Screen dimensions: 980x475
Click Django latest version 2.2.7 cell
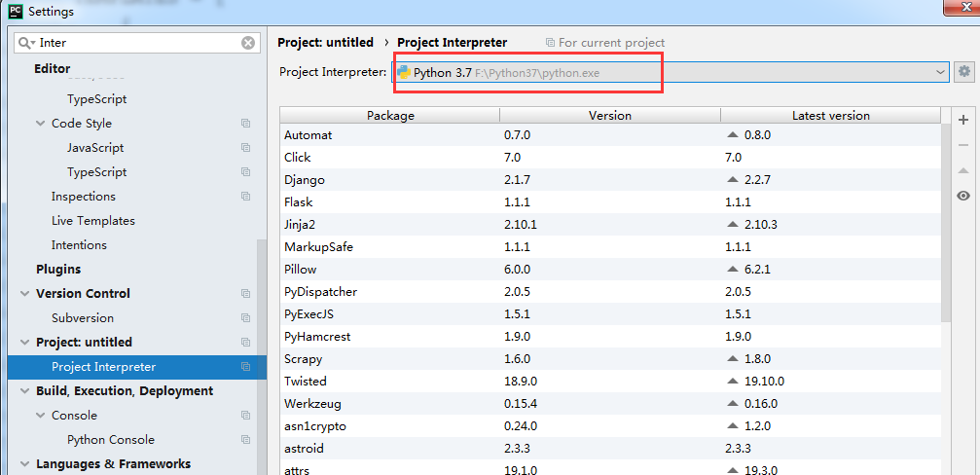point(831,179)
